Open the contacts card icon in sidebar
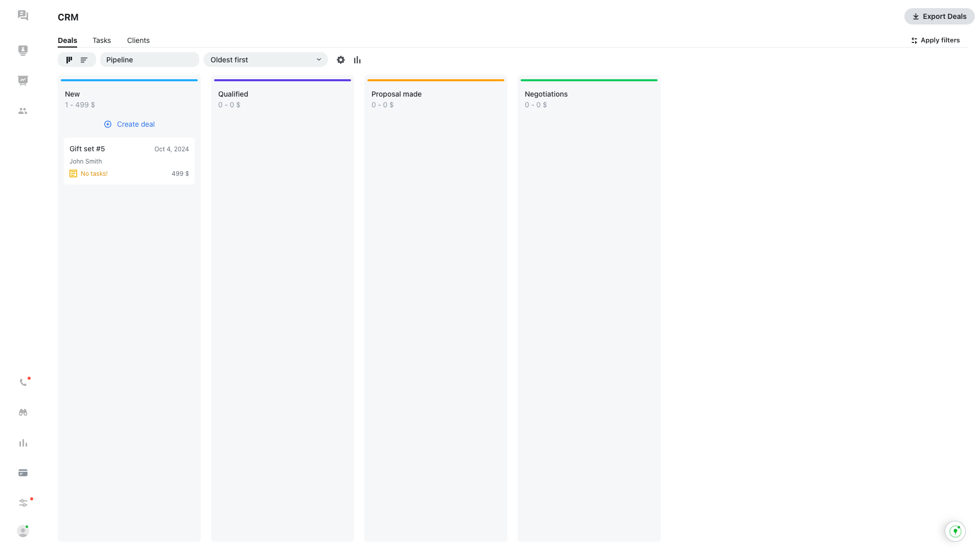 (x=23, y=50)
